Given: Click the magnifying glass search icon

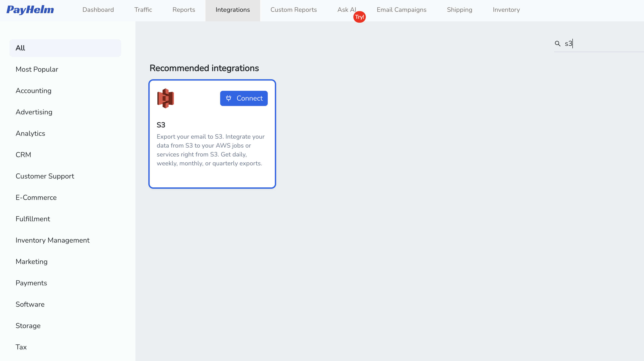Looking at the screenshot, I should click(x=557, y=44).
